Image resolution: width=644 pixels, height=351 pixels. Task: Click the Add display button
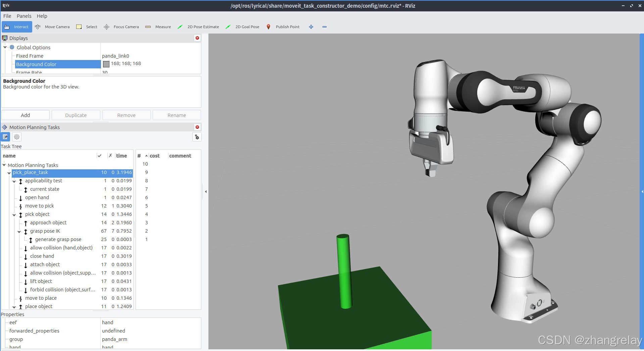click(26, 115)
